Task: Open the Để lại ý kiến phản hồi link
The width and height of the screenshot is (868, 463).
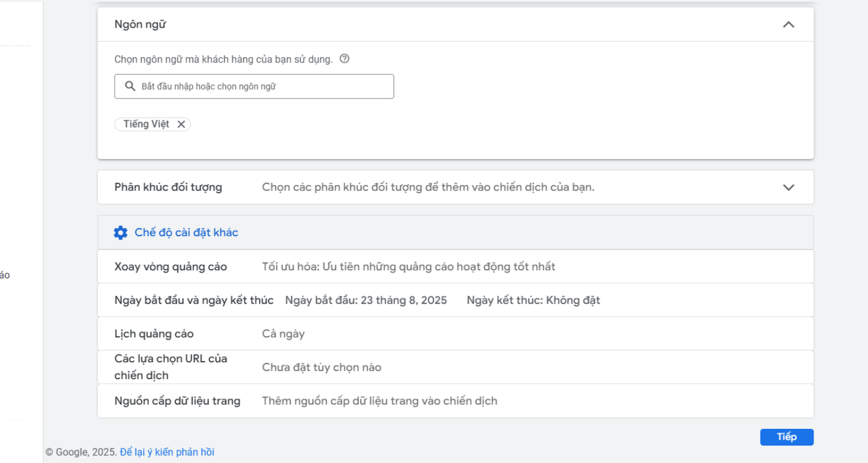Action: tap(167, 452)
